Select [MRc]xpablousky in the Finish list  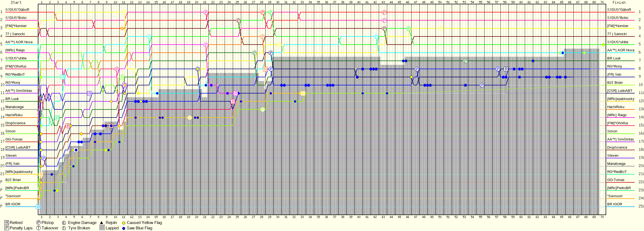click(621, 99)
